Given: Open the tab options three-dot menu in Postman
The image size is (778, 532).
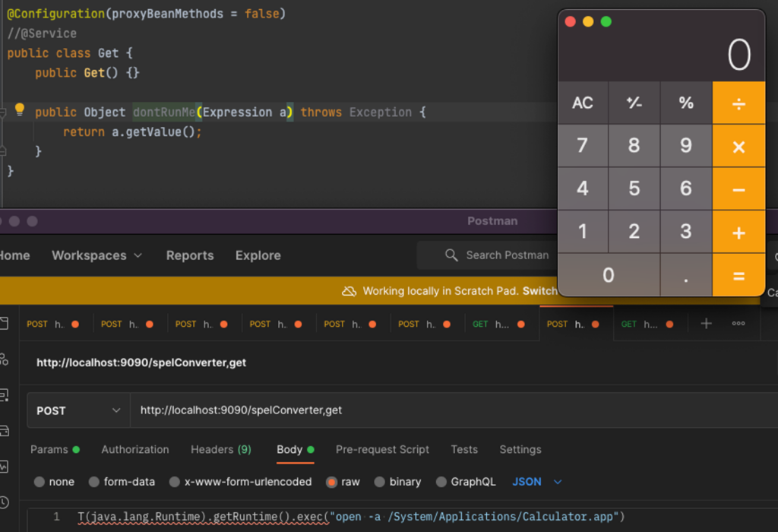Looking at the screenshot, I should click(738, 324).
